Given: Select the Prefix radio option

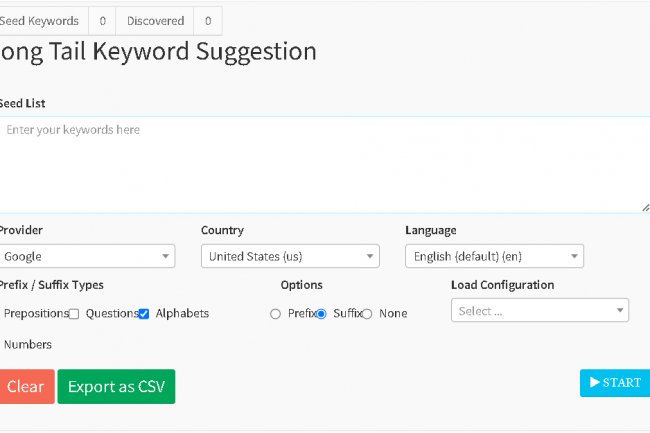Looking at the screenshot, I should tap(276, 314).
